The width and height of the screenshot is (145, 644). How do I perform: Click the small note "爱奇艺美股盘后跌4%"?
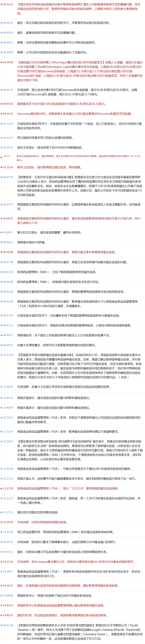tap(78, 158)
